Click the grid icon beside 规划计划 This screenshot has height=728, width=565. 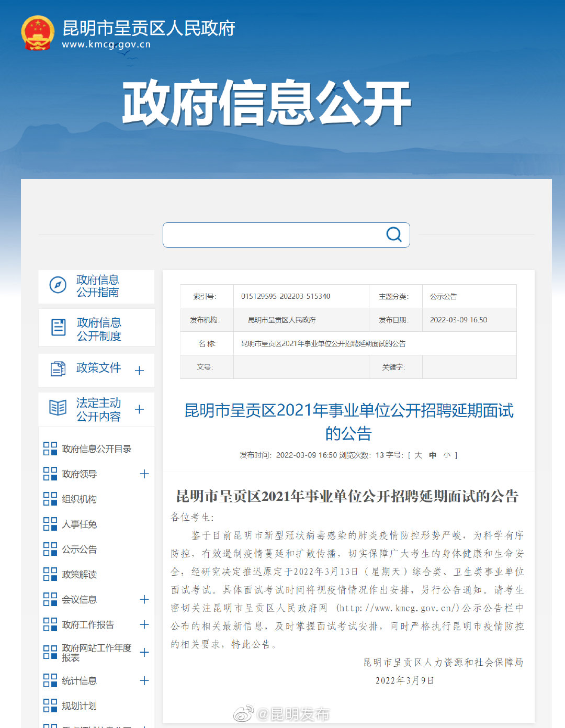50,705
